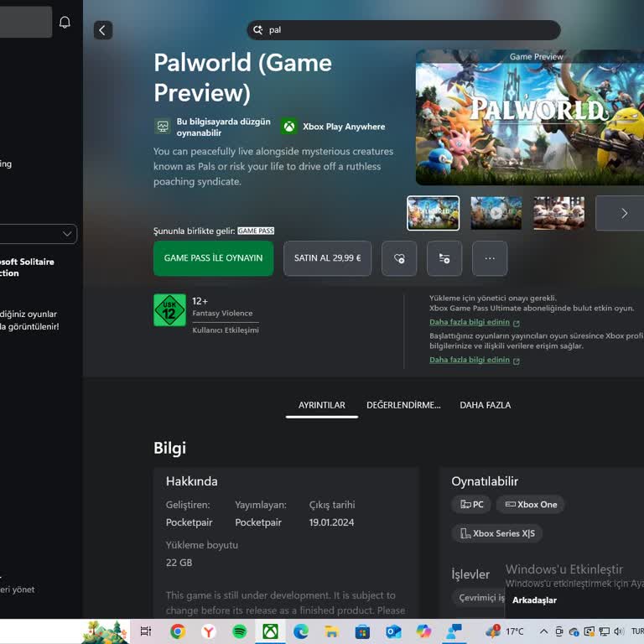
Task: Click the 22 GB install size
Action: click(179, 563)
